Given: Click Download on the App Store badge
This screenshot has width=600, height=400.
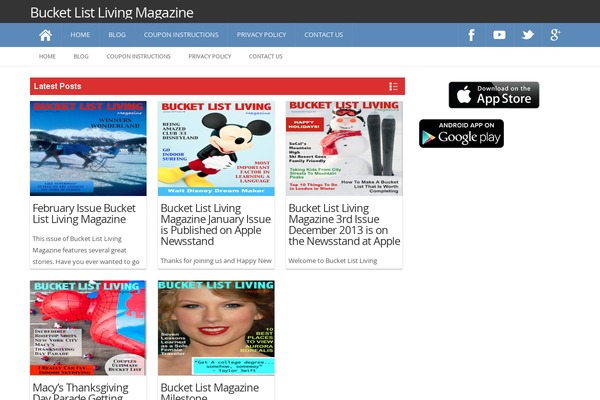Looking at the screenshot, I should (494, 95).
